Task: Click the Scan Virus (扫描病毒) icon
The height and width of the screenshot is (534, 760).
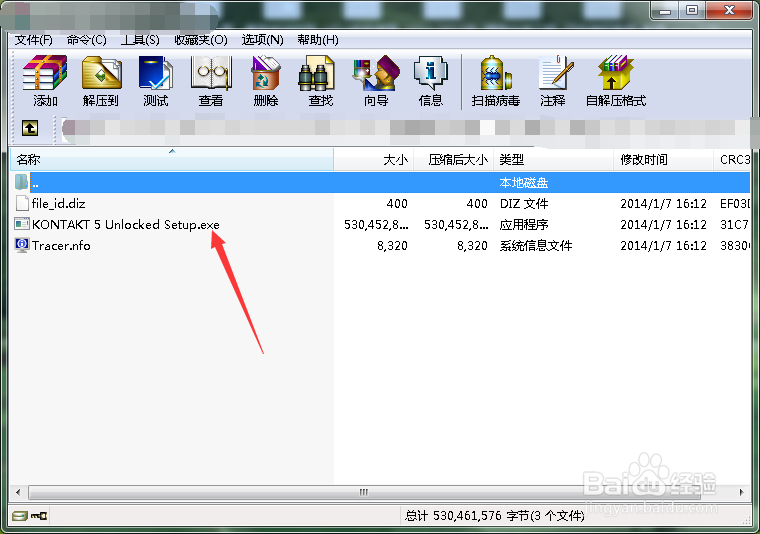Action: pyautogui.click(x=495, y=73)
